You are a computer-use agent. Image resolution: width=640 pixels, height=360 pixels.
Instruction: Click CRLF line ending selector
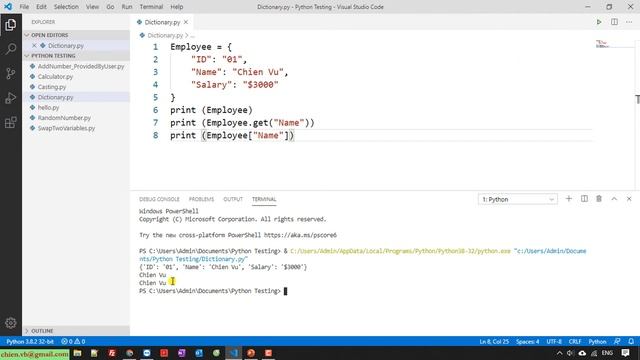pos(575,341)
